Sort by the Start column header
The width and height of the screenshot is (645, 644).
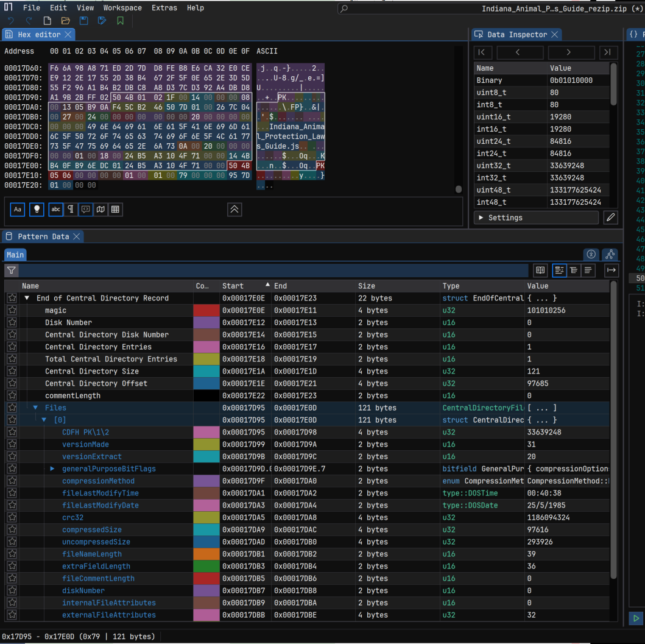click(x=233, y=286)
